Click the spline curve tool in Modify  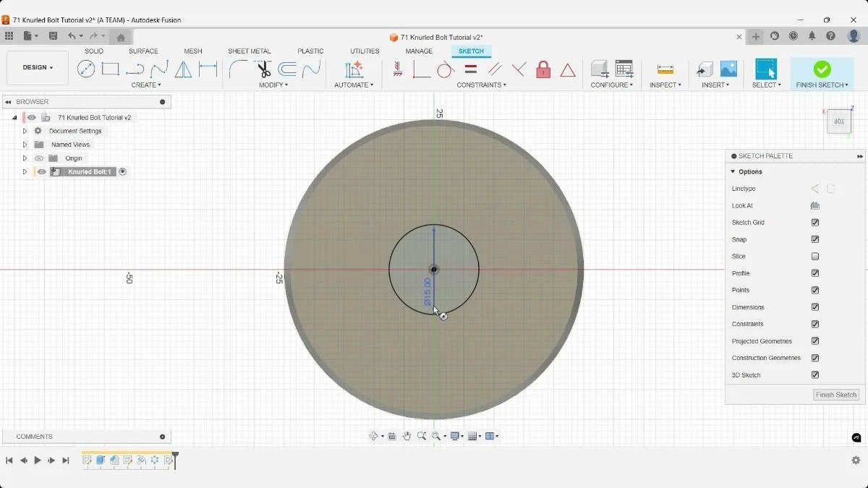click(311, 69)
